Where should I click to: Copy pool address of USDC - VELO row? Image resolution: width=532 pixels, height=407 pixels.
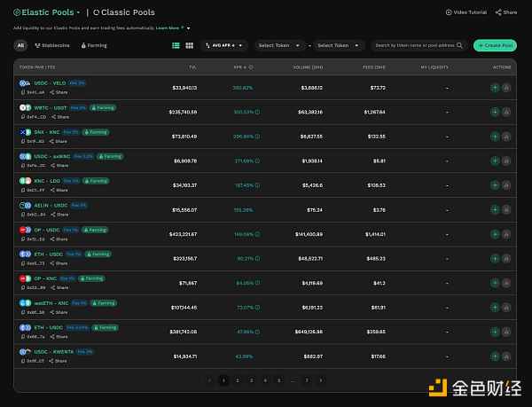pos(23,92)
